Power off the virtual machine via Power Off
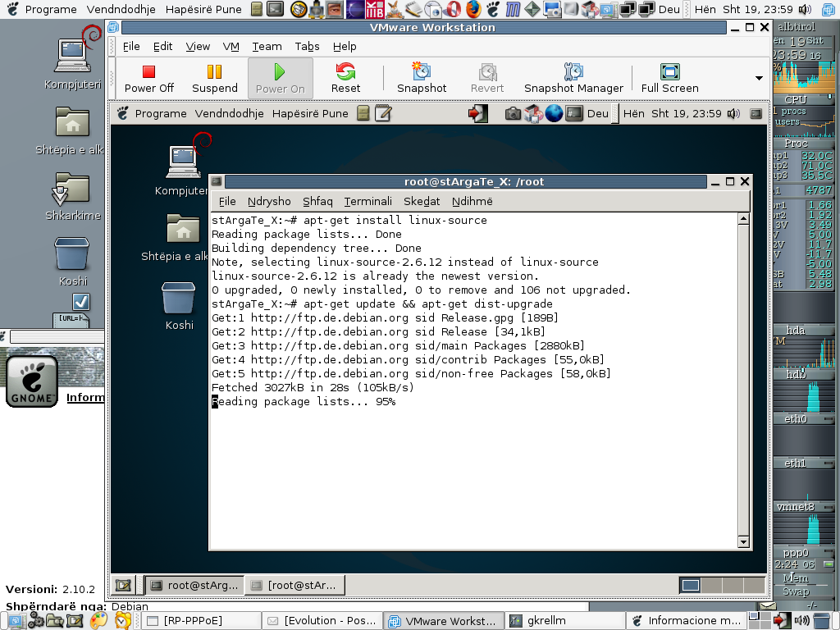 149,79
